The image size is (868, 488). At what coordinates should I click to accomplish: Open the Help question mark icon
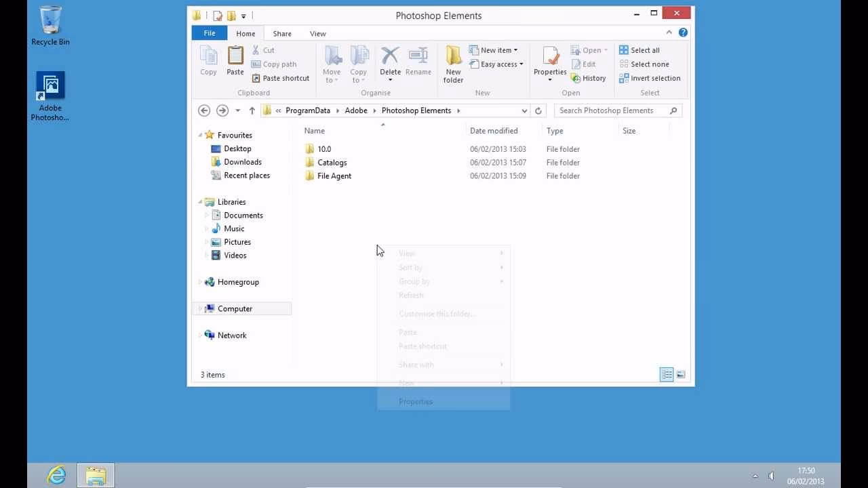(683, 33)
